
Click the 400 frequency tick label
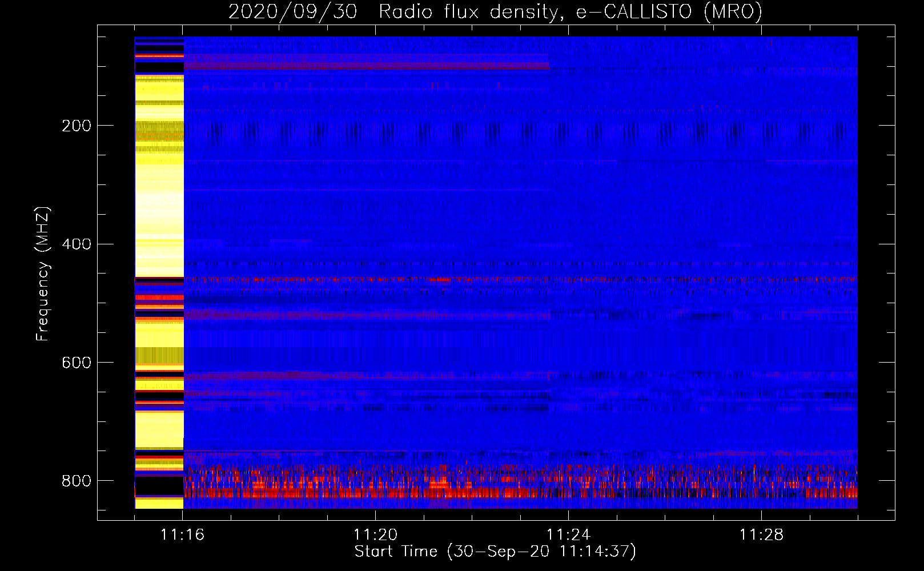click(77, 244)
